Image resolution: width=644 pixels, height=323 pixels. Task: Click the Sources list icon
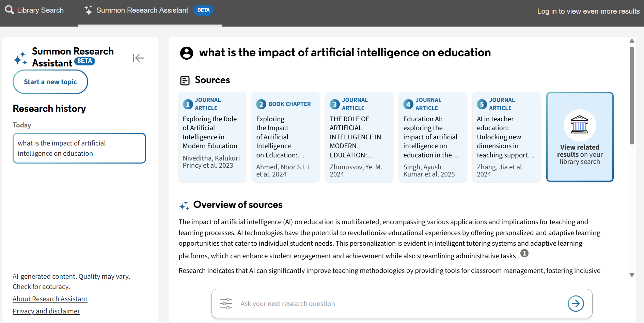(x=185, y=81)
